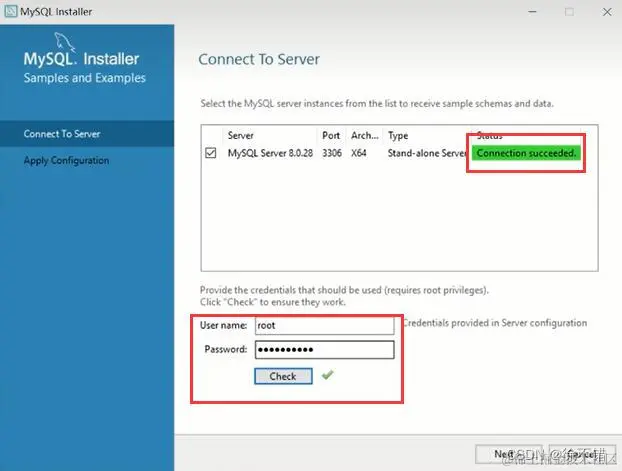Click the Cancel button
Image resolution: width=622 pixels, height=471 pixels.
(x=582, y=454)
